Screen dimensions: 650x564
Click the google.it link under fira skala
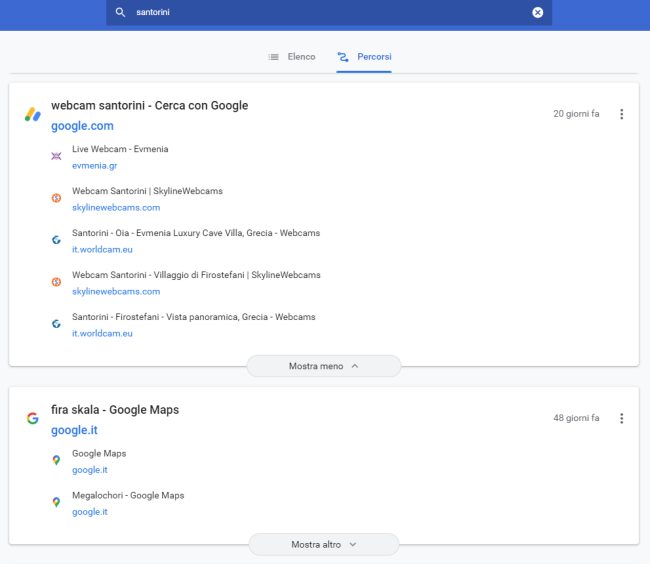74,430
